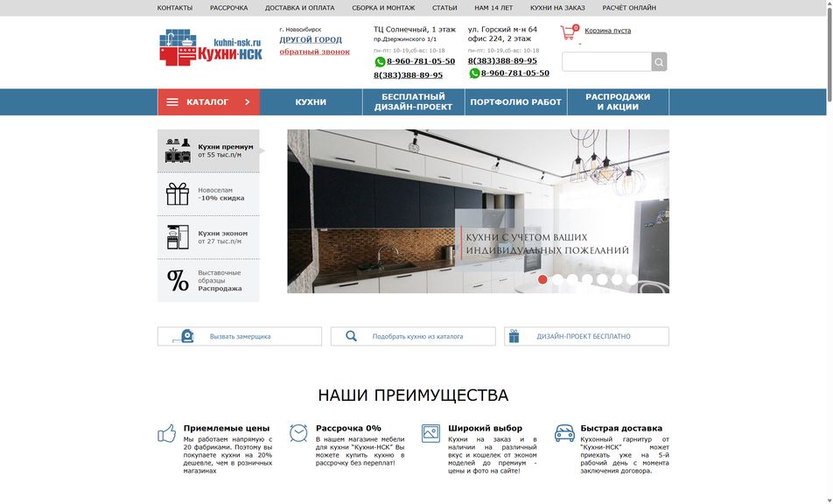833x504 pixels.
Task: Click the Кухни эконом appliance icon
Action: point(178,237)
